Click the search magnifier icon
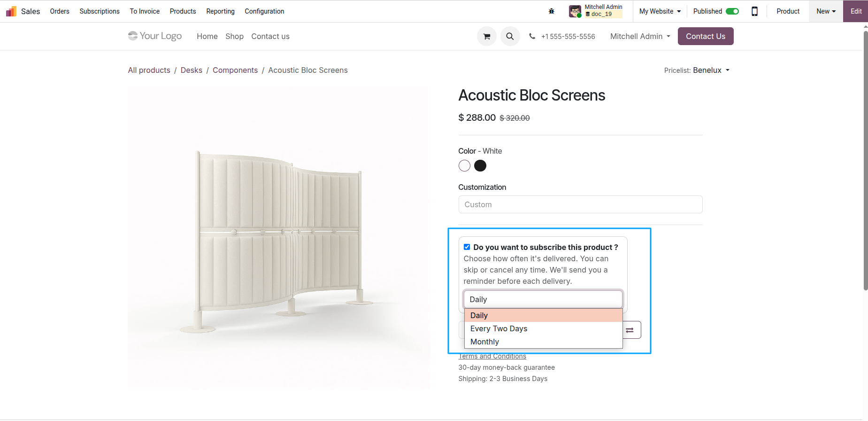The height and width of the screenshot is (421, 868). pos(510,36)
